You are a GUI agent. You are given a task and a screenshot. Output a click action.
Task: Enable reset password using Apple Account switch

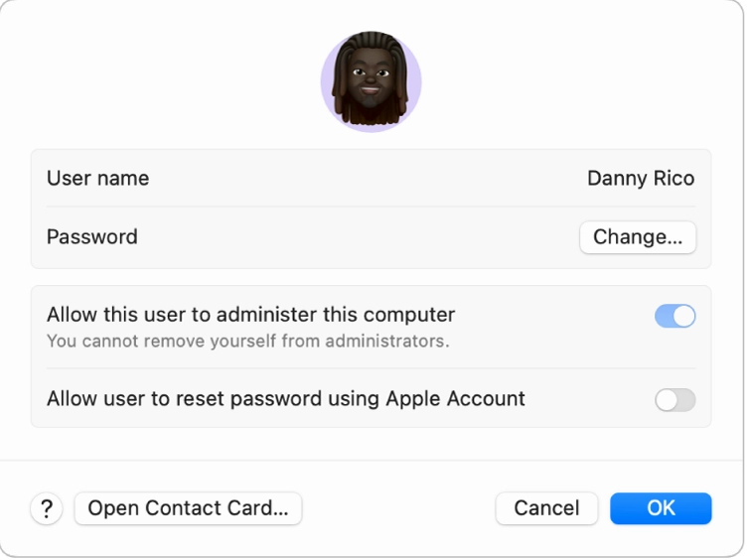click(674, 399)
